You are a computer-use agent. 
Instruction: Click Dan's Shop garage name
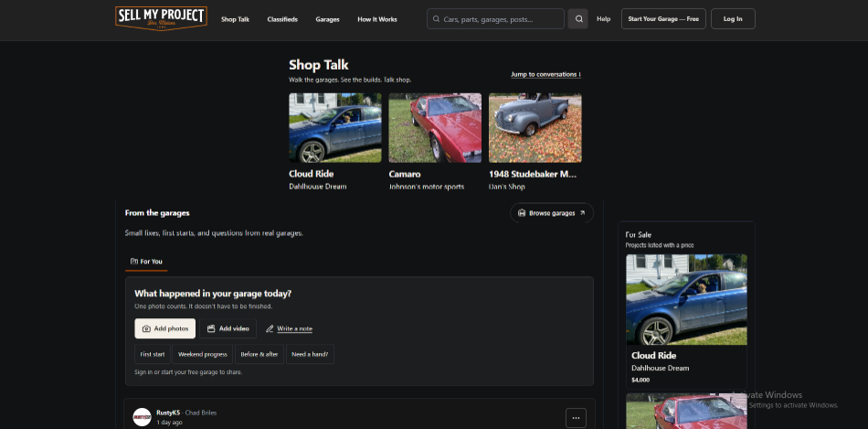tap(506, 187)
